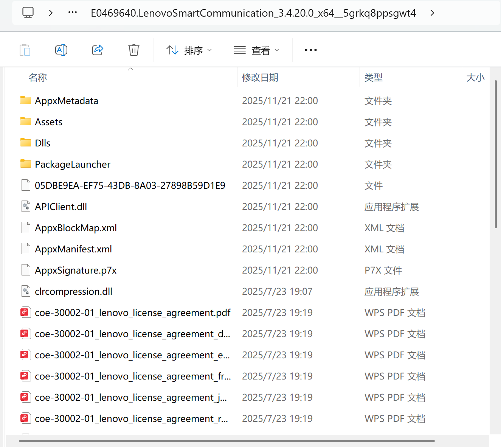Select the PackageLauncher folder
Viewport: 501px width, 448px height.
[73, 164]
